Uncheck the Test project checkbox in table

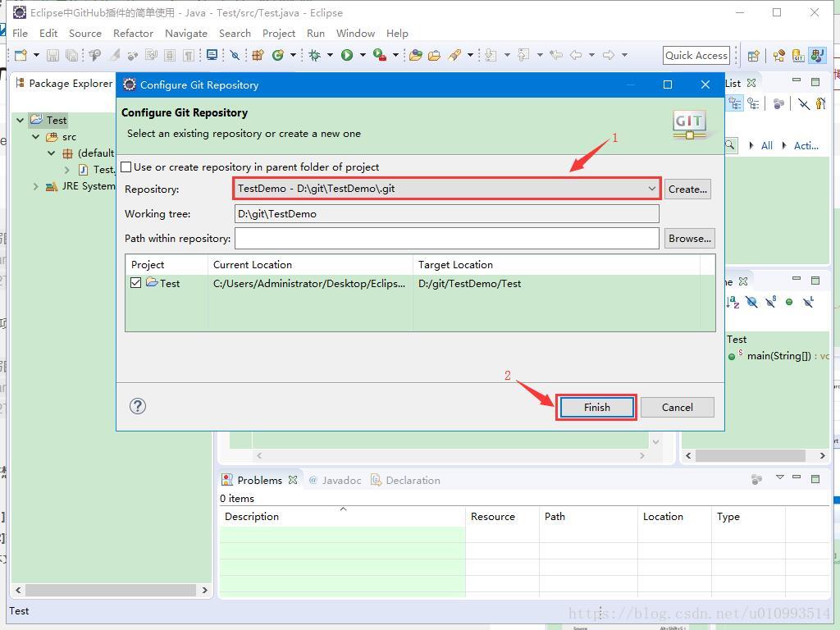pos(135,282)
